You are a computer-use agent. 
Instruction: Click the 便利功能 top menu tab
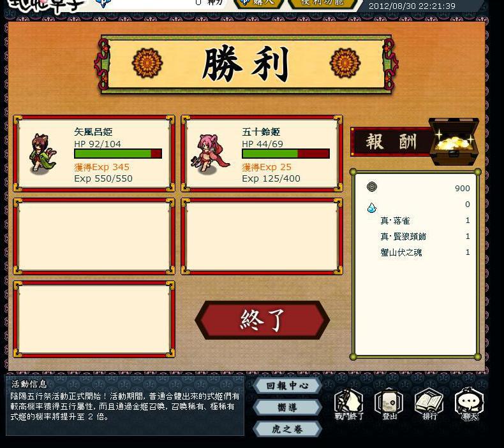click(x=322, y=3)
